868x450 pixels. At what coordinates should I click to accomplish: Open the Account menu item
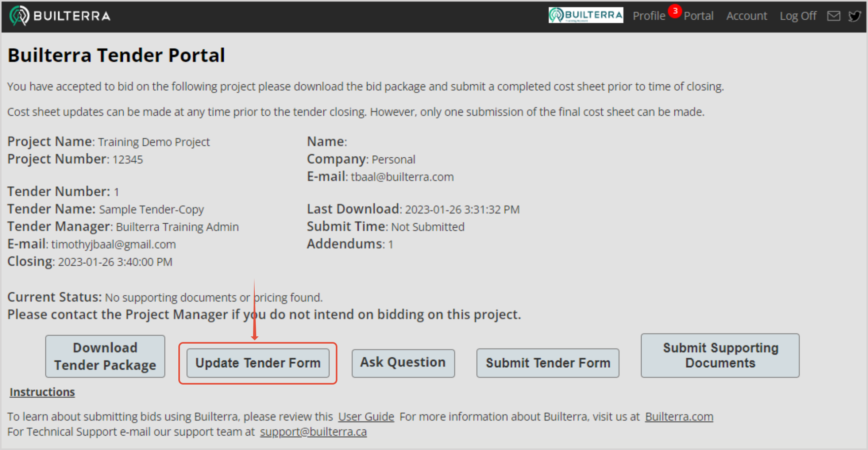click(x=746, y=16)
